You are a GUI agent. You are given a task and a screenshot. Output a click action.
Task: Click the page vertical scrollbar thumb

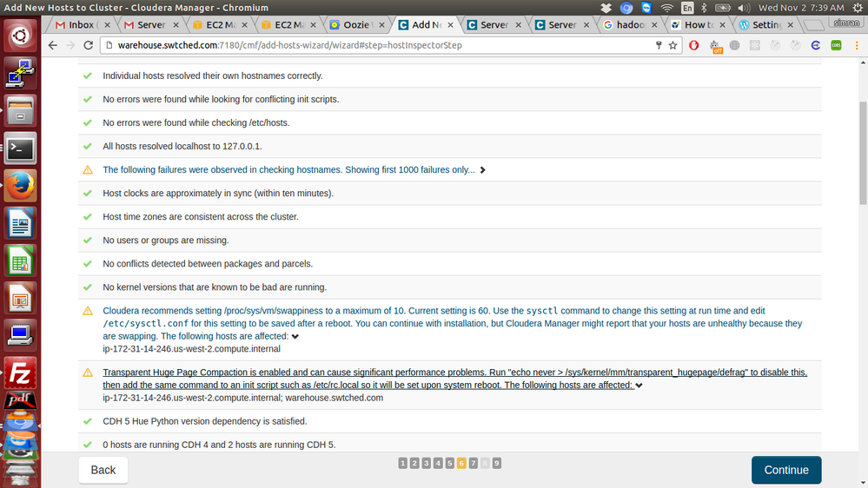(x=863, y=154)
